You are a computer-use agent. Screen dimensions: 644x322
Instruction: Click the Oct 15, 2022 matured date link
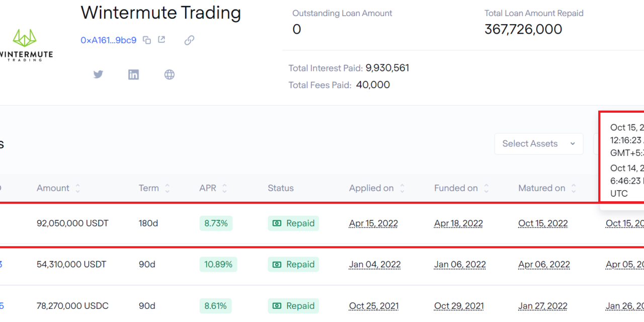coord(543,223)
